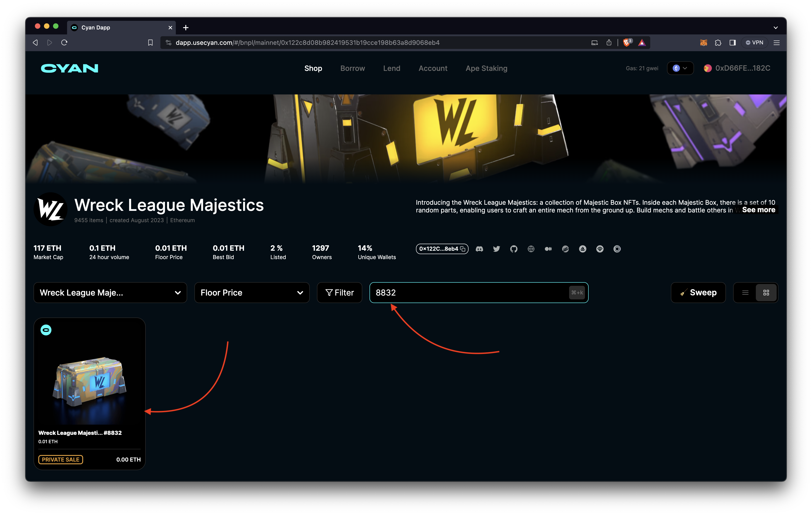Open the collection's Twitter icon
The image size is (812, 515).
496,249
